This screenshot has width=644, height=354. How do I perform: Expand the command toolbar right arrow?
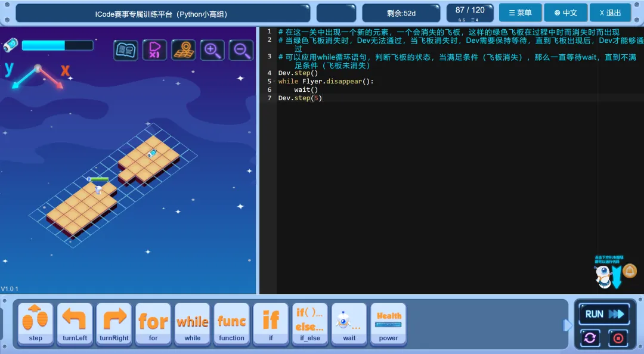coord(567,325)
